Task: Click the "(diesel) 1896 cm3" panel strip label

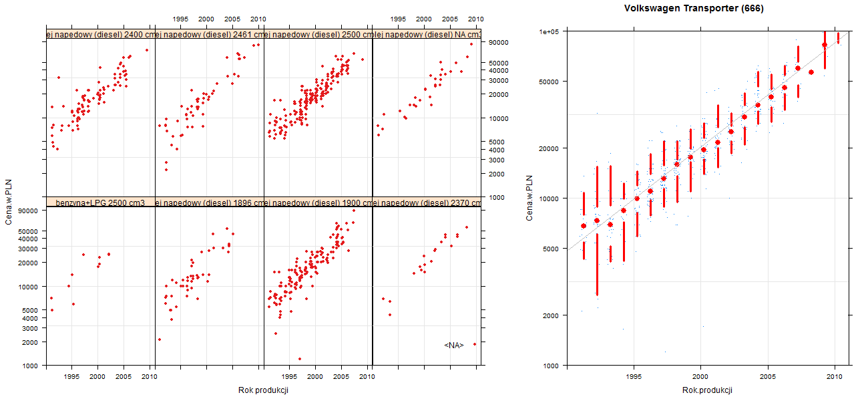Action: (x=209, y=203)
